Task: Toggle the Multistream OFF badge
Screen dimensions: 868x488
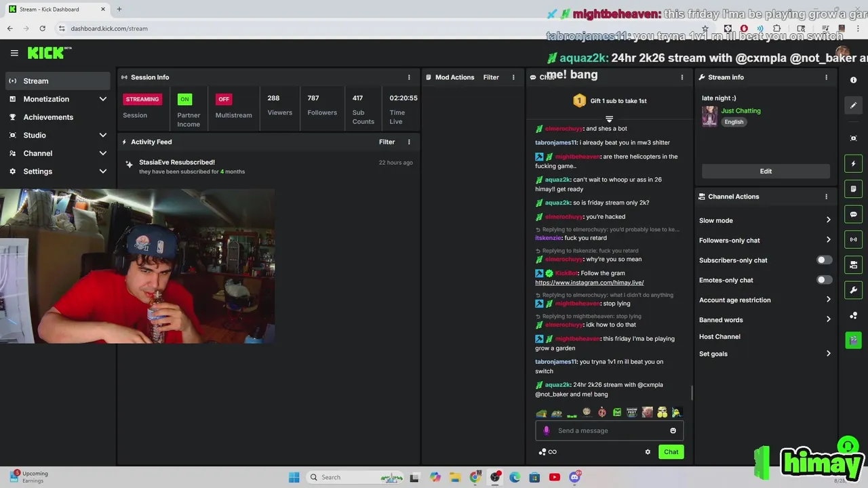Action: coord(224,99)
